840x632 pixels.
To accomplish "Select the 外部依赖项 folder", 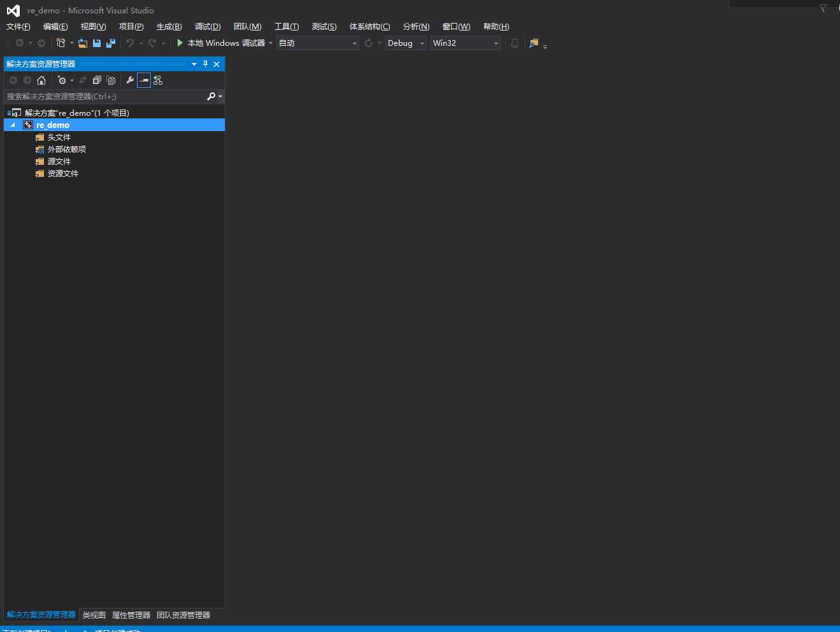I will [x=66, y=149].
